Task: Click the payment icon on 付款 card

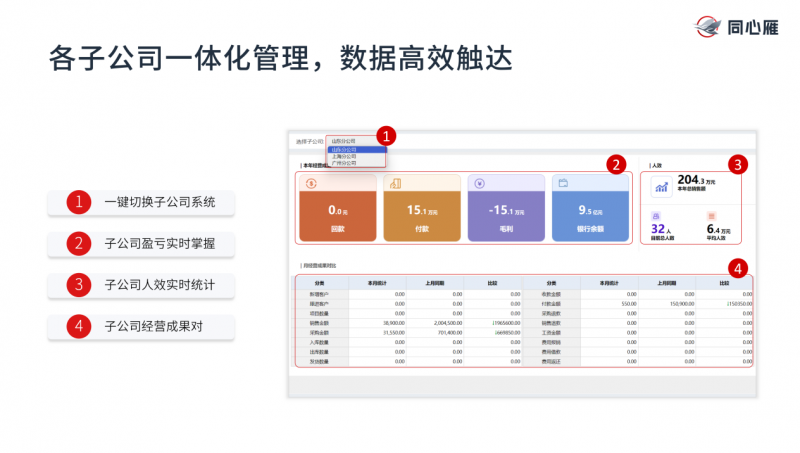Action: click(395, 183)
